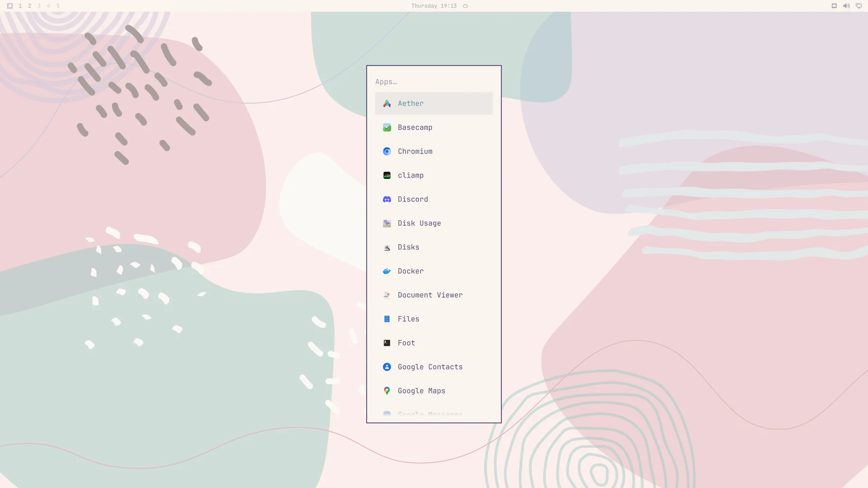Click the volume icon in top bar
Image resolution: width=868 pixels, height=488 pixels.
(846, 6)
